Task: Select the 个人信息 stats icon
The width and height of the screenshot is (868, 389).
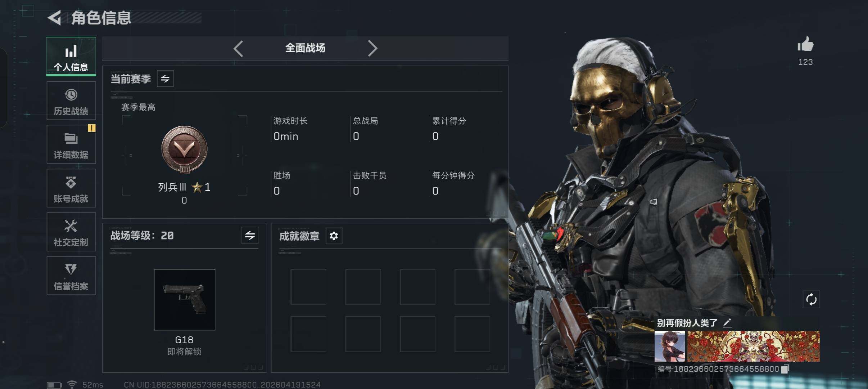Action: tap(71, 51)
